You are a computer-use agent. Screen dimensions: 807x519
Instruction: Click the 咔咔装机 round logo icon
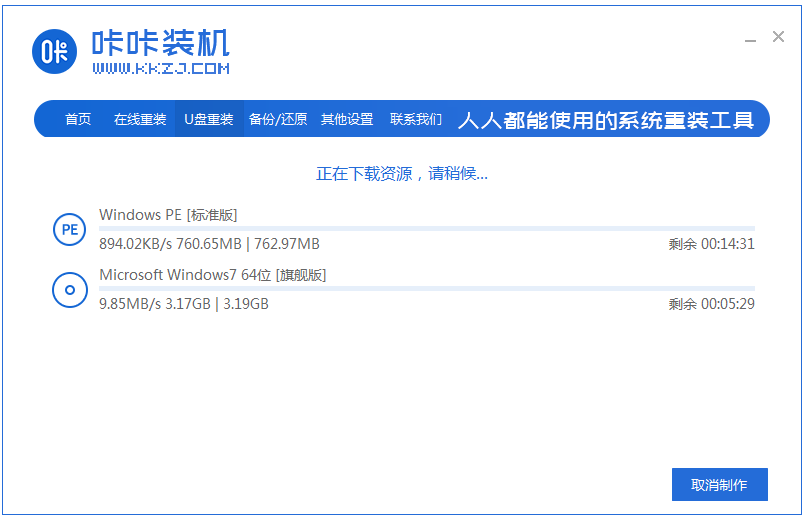pyautogui.click(x=55, y=51)
